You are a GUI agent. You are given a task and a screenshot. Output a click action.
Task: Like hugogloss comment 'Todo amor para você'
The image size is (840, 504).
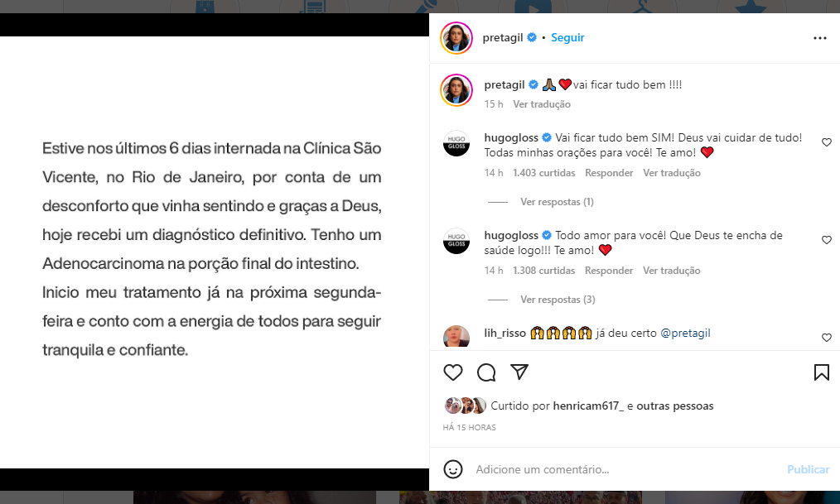pos(826,240)
